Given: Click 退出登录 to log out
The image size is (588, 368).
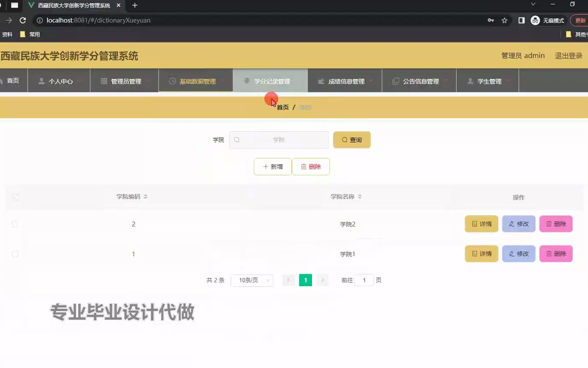Looking at the screenshot, I should (568, 55).
